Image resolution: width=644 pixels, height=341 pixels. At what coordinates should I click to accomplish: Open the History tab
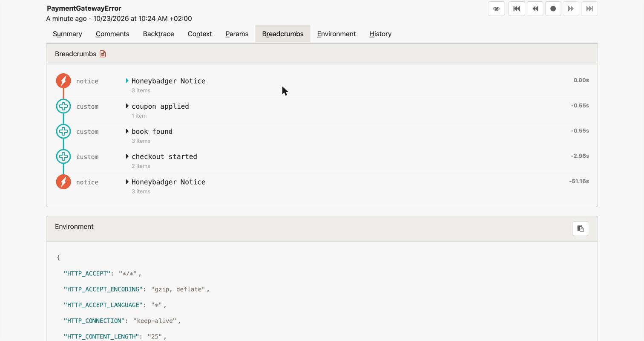tap(380, 34)
